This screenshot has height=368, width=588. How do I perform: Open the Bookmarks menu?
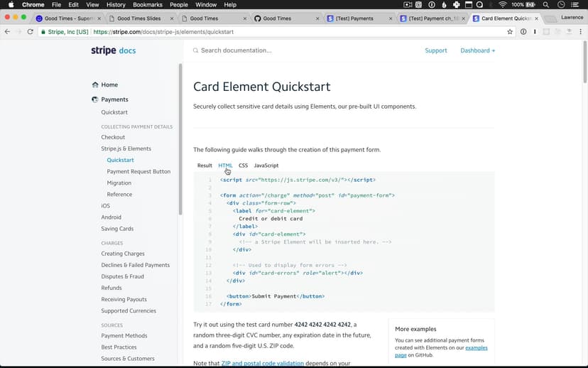pyautogui.click(x=147, y=5)
